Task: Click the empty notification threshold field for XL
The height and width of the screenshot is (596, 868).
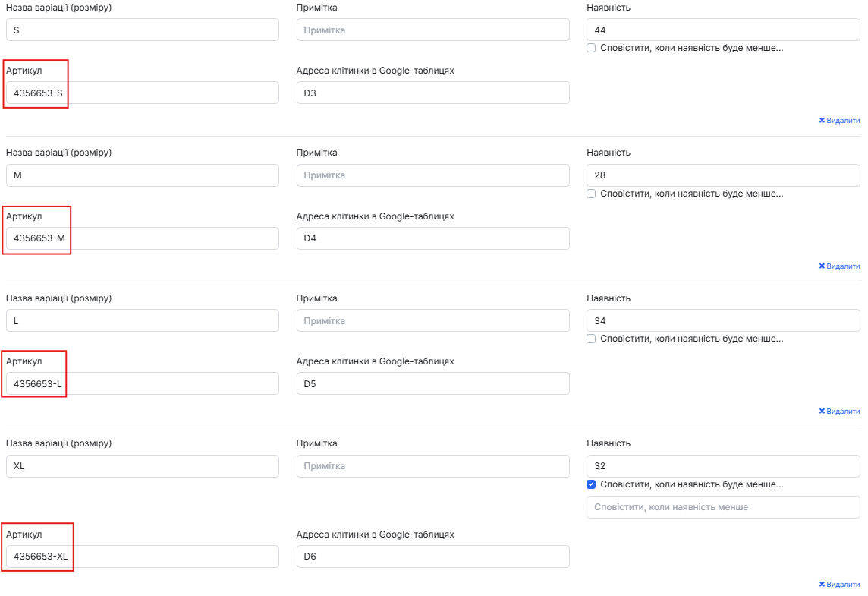Action: (723, 507)
